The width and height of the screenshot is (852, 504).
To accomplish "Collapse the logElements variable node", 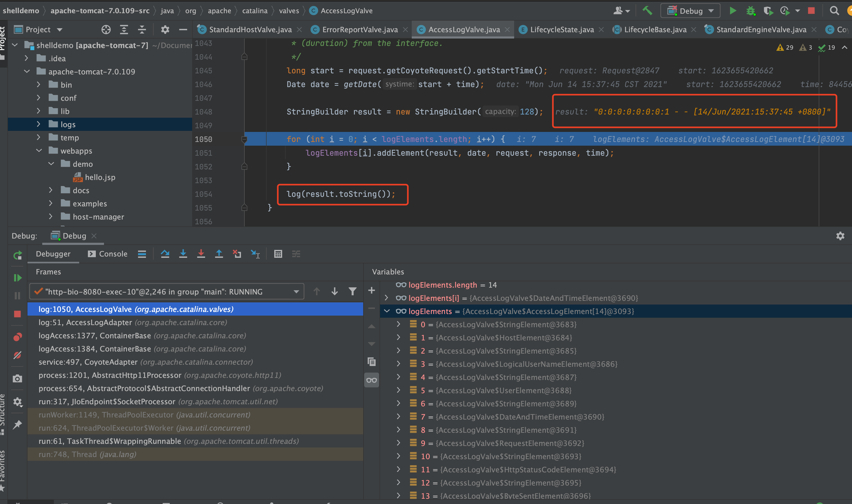I will point(387,311).
